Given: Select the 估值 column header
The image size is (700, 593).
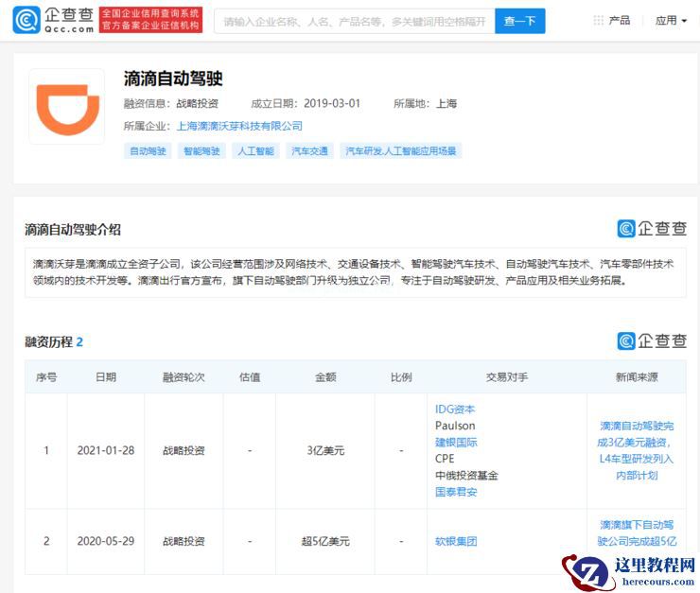Looking at the screenshot, I should tap(250, 377).
